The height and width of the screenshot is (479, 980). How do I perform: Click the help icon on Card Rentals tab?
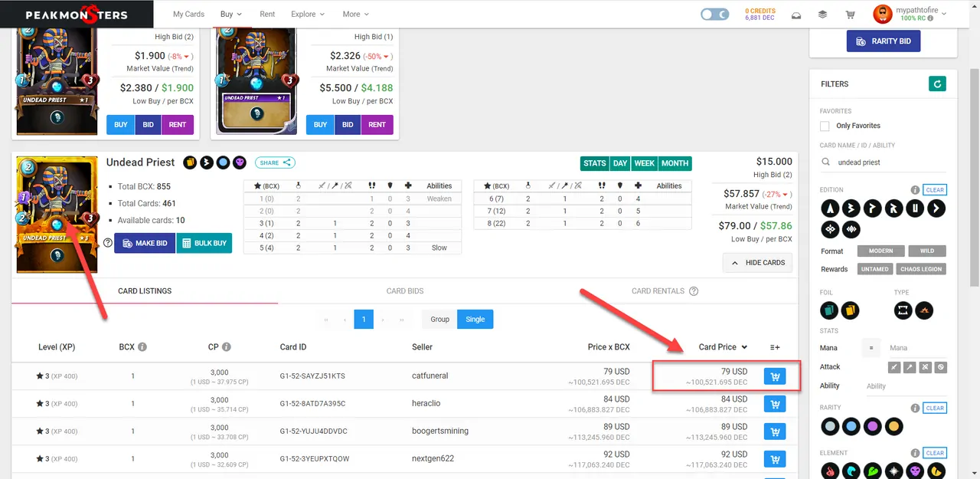click(694, 291)
